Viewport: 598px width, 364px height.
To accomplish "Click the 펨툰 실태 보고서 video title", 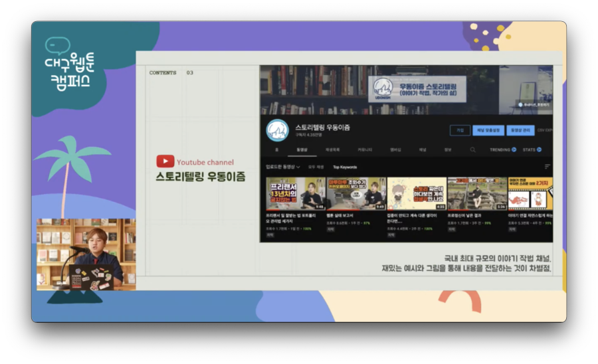I will (340, 216).
